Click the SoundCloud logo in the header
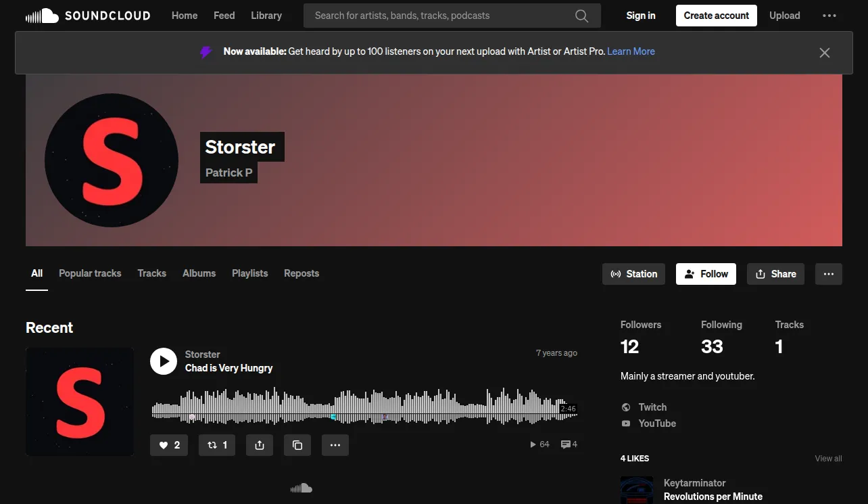Image resolution: width=868 pixels, height=504 pixels. pos(88,16)
